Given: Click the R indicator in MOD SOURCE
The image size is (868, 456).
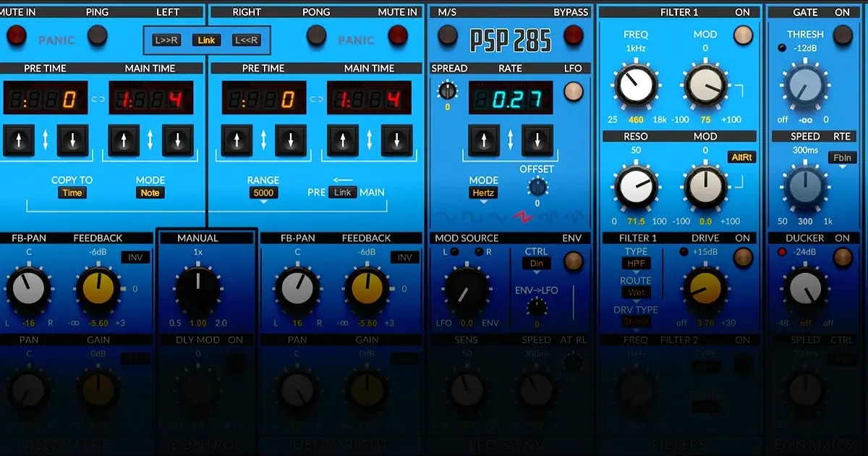Looking at the screenshot, I should [x=478, y=251].
